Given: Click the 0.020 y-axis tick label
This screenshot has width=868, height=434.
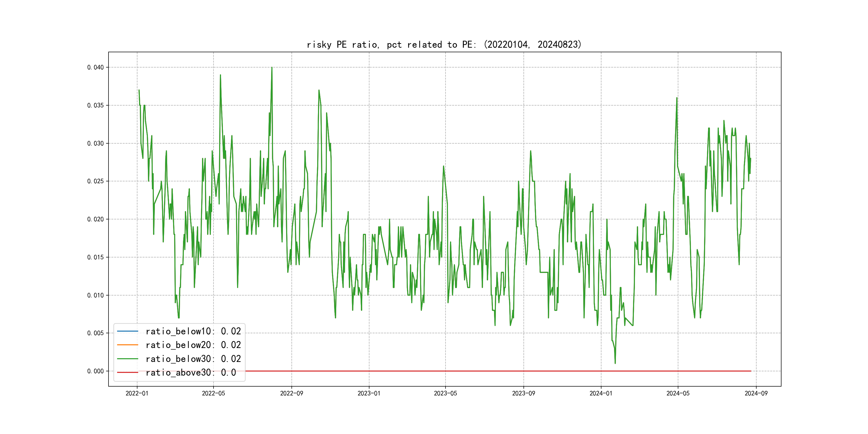Looking at the screenshot, I should coord(95,219).
